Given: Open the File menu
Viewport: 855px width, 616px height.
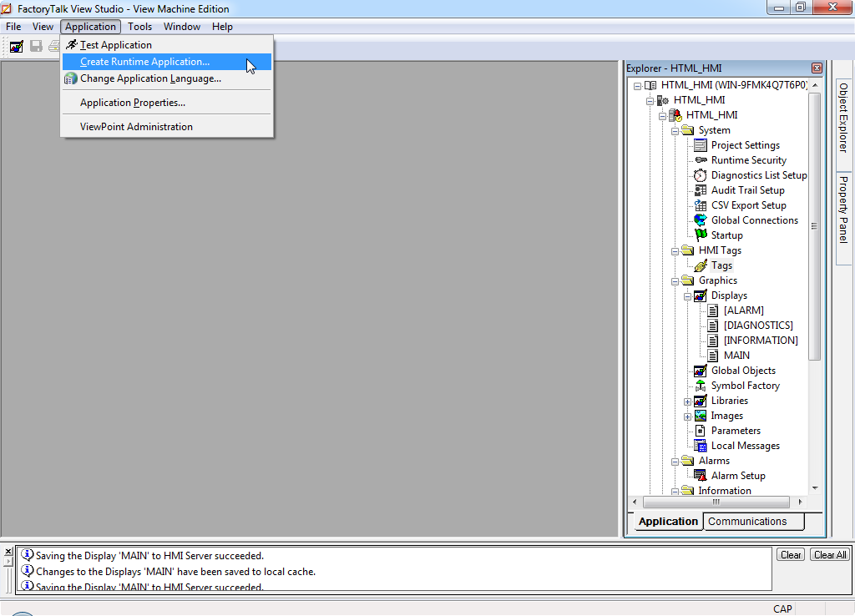Looking at the screenshot, I should (13, 26).
